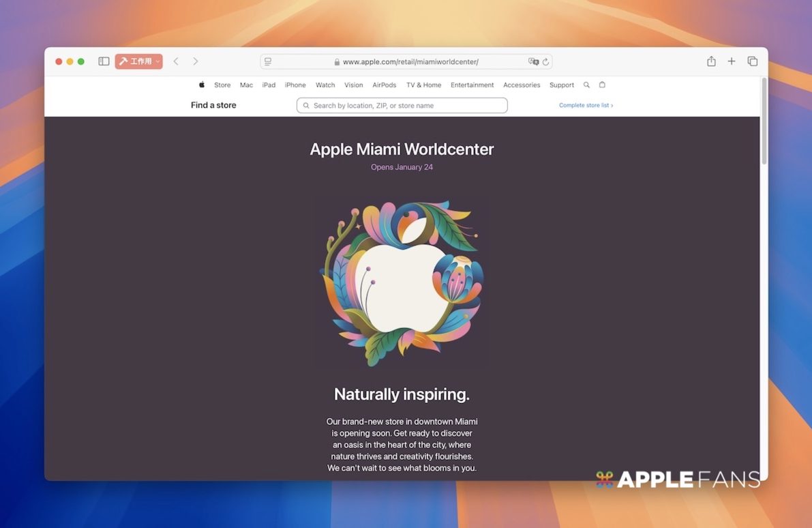Click the Apple logo in navigation

tap(202, 85)
